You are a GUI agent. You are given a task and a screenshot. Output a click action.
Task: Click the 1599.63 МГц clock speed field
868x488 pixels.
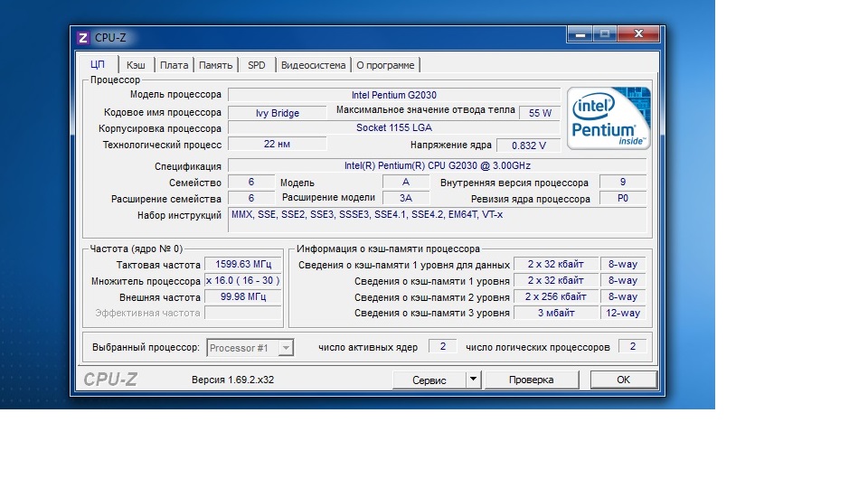[242, 265]
